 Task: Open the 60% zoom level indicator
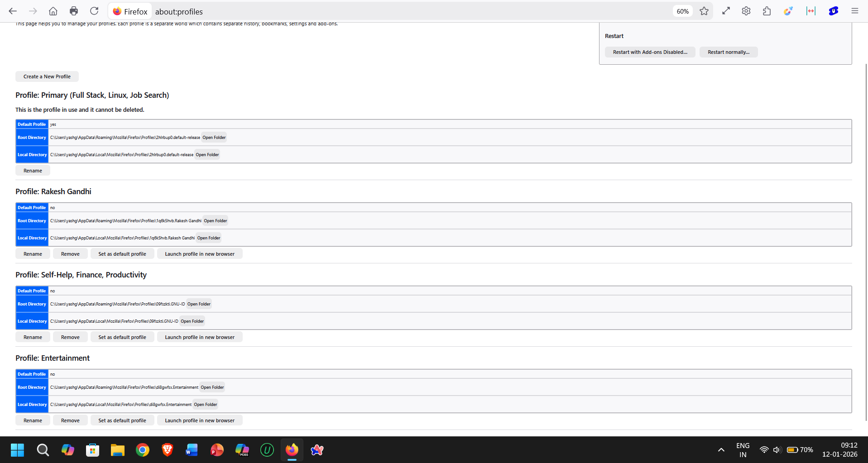[x=682, y=11]
